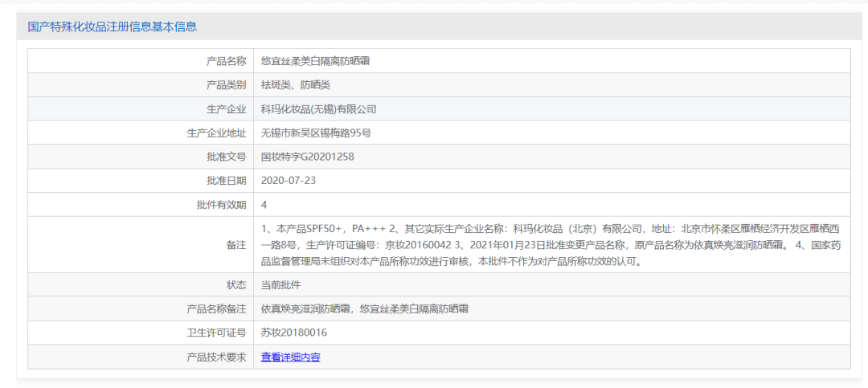Click the manufacturer name 科玛化妆品(无锡)有限公司
This screenshot has height=388, width=868.
pyautogui.click(x=319, y=109)
